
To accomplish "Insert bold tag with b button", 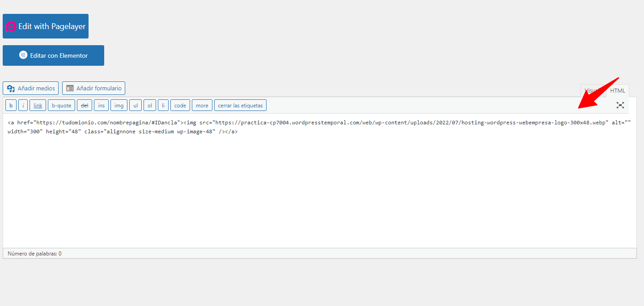I will (x=11, y=106).
